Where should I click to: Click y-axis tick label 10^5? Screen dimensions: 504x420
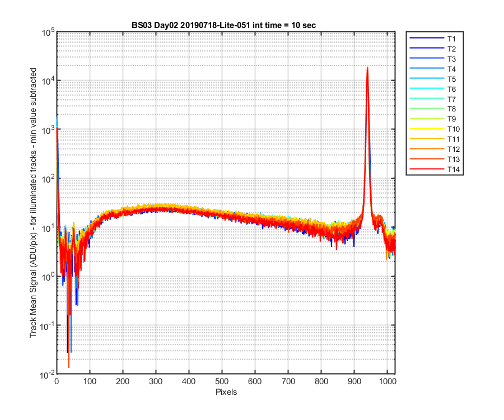pyautogui.click(x=48, y=32)
